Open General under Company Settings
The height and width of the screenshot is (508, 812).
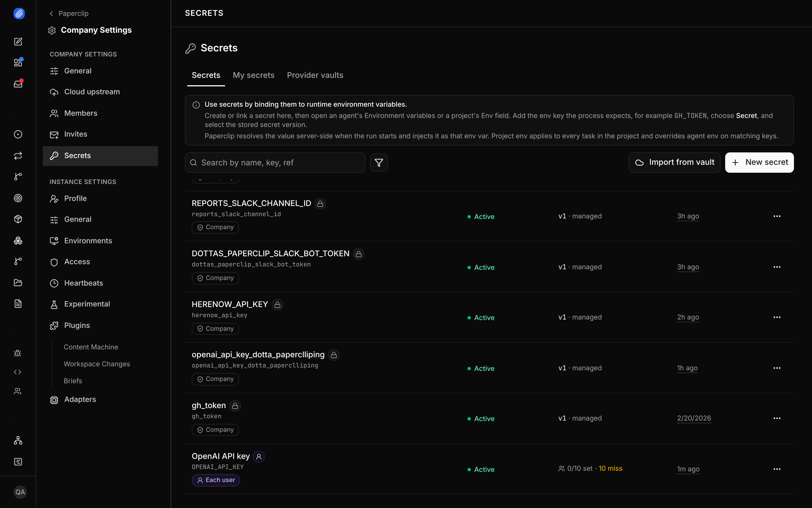[100, 71]
